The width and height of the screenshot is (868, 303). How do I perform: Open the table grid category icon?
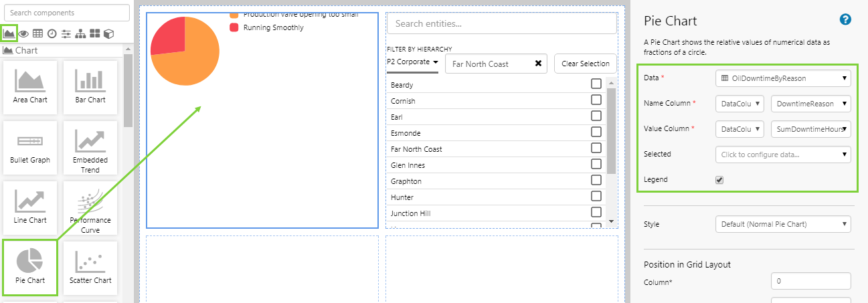click(x=37, y=33)
